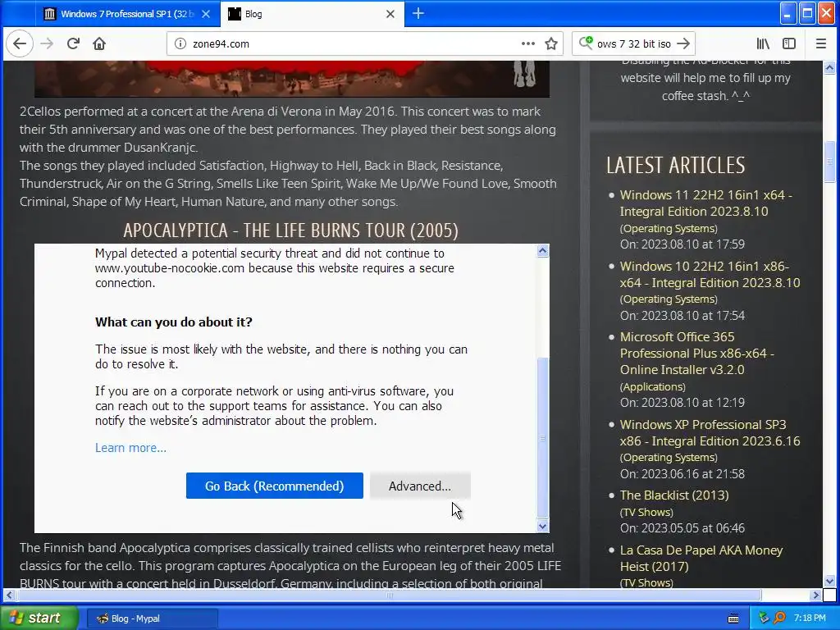Image resolution: width=840 pixels, height=630 pixels.
Task: Click the 7:18 PM clock
Action: tap(810, 619)
